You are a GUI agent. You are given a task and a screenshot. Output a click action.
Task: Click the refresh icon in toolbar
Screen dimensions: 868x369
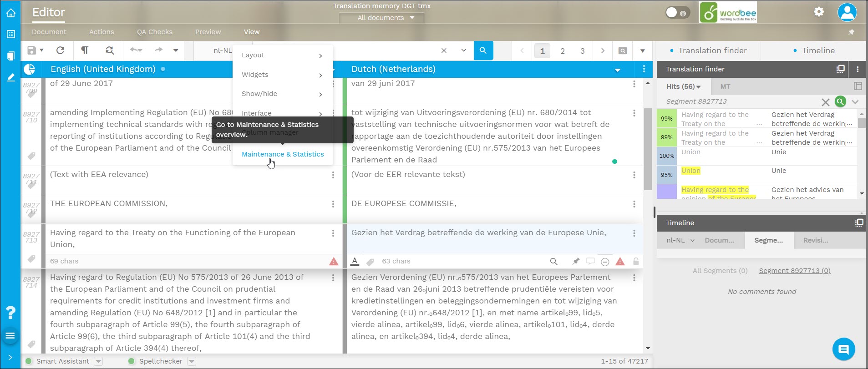tap(60, 51)
